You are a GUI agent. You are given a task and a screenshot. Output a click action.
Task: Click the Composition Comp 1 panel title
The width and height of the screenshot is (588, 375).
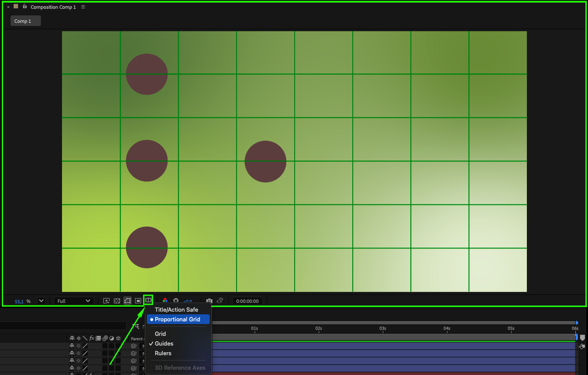pos(53,7)
